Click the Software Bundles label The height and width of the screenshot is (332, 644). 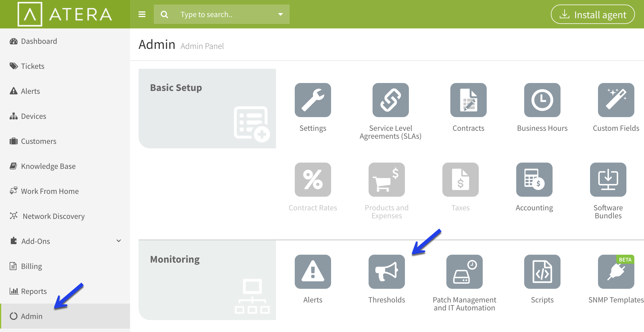point(608,212)
